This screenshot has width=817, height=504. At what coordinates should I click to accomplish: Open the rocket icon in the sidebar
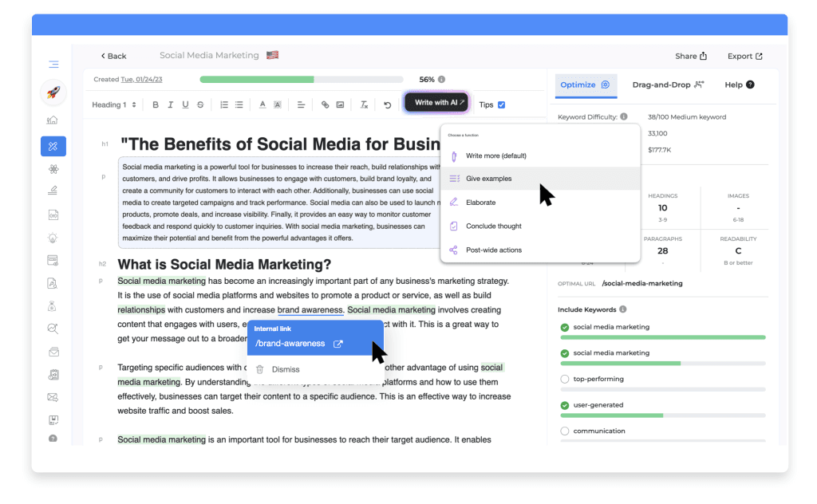[53, 93]
